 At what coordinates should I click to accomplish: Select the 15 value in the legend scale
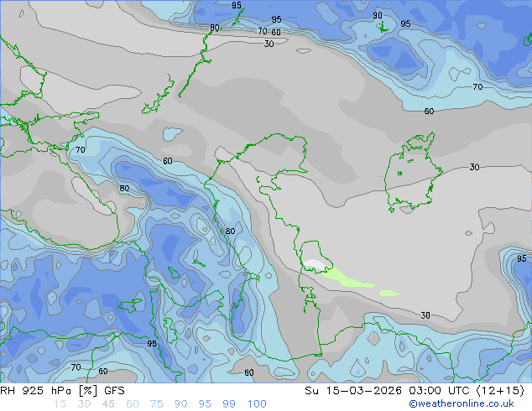[60, 404]
